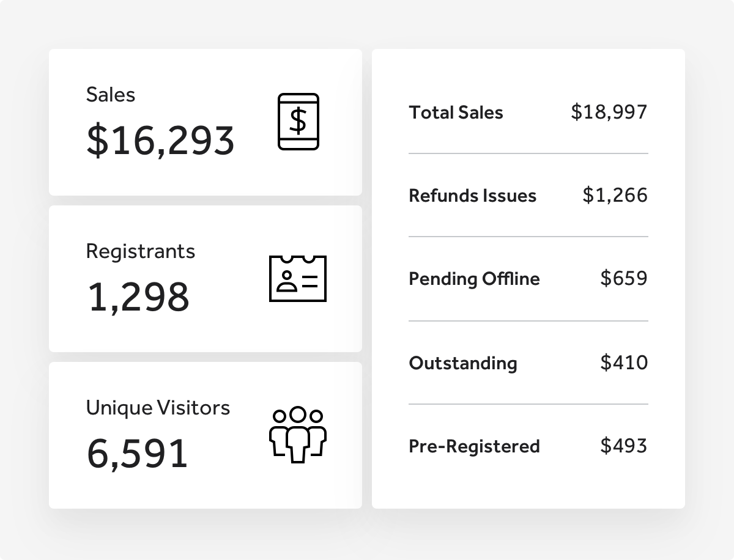Image resolution: width=734 pixels, height=560 pixels.
Task: Click the center figure in the visitors icon
Action: (298, 435)
